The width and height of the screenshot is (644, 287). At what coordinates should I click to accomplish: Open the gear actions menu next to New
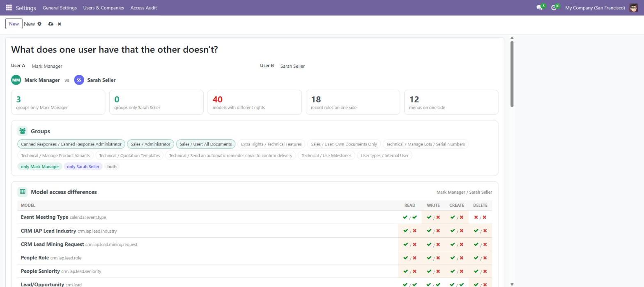pos(39,24)
